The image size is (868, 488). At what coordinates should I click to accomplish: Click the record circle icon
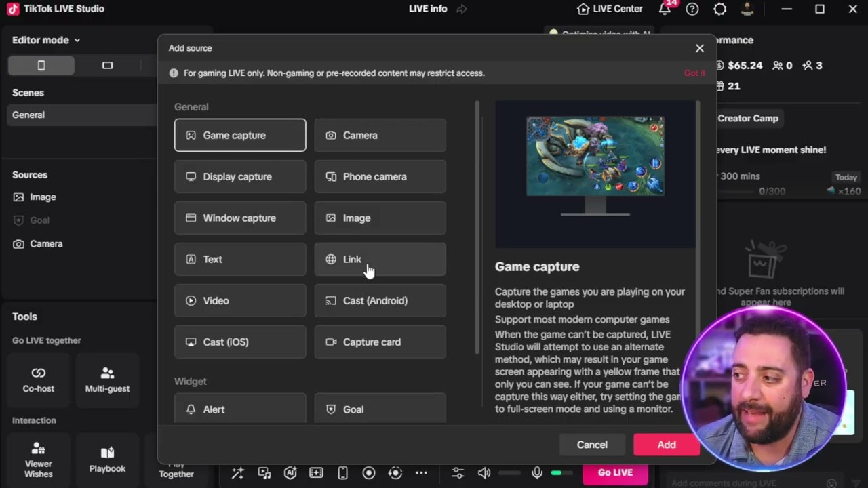click(x=369, y=473)
